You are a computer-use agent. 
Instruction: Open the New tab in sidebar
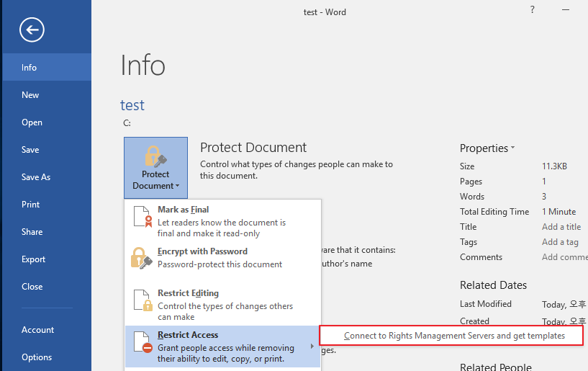(x=47, y=94)
